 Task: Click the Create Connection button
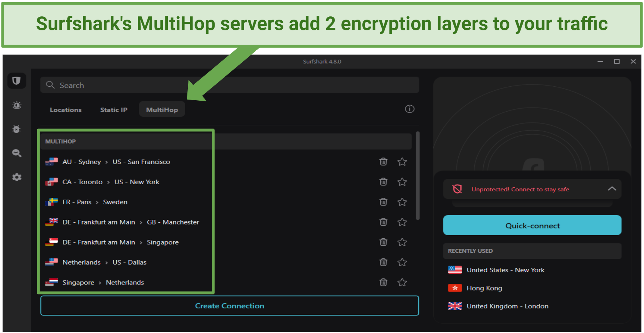230,306
